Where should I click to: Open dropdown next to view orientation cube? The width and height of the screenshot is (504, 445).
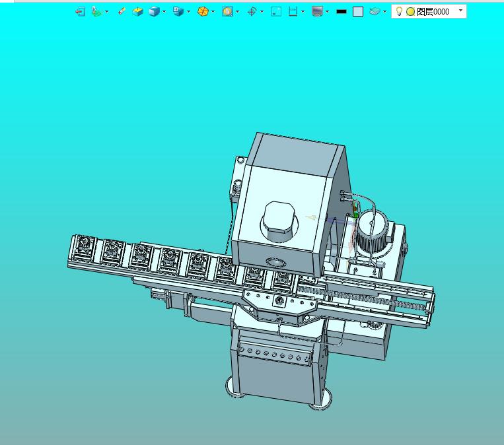[x=189, y=12]
